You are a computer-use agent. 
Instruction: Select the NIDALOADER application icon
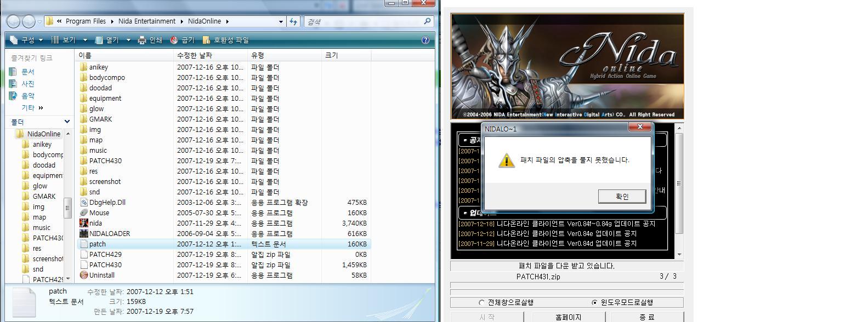click(84, 234)
